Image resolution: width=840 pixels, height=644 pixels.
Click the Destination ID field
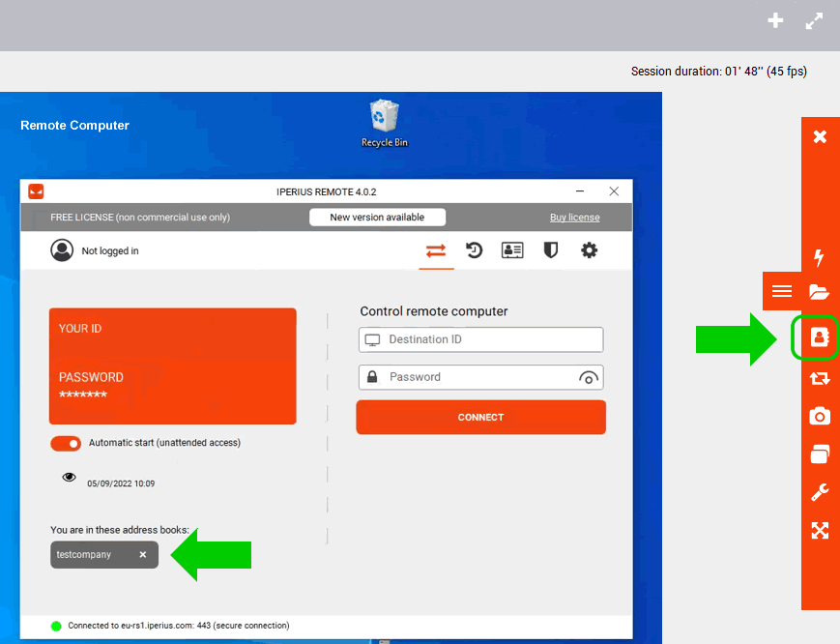point(481,339)
